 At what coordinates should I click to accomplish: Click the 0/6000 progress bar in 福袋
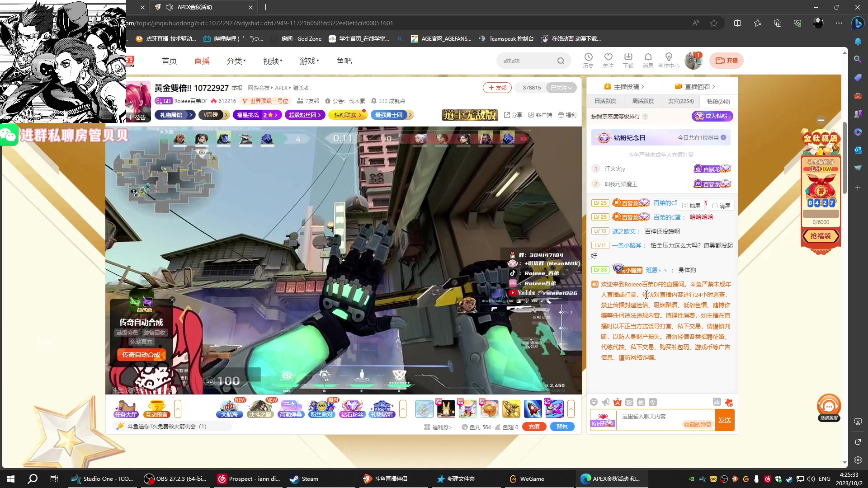pos(821,214)
